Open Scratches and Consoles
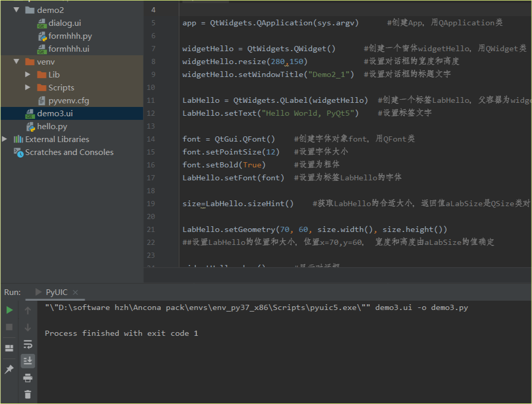 coord(69,152)
